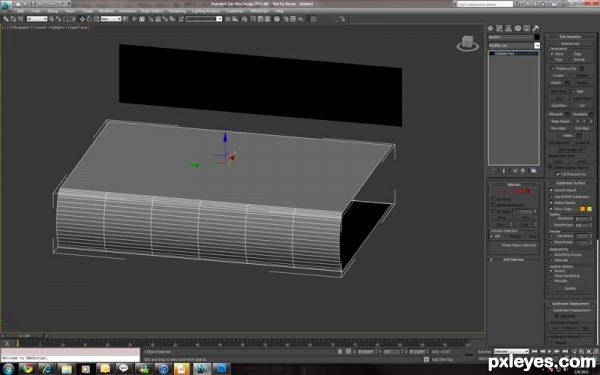Click the QuickSlice button
The height and width of the screenshot is (375, 600).
pos(559,106)
